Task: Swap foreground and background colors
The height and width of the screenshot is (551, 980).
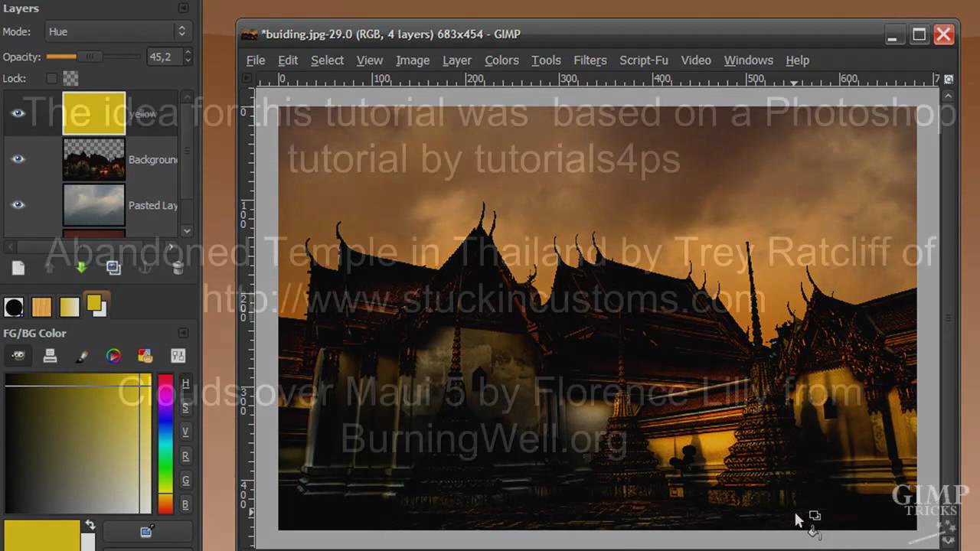Action: (x=90, y=525)
